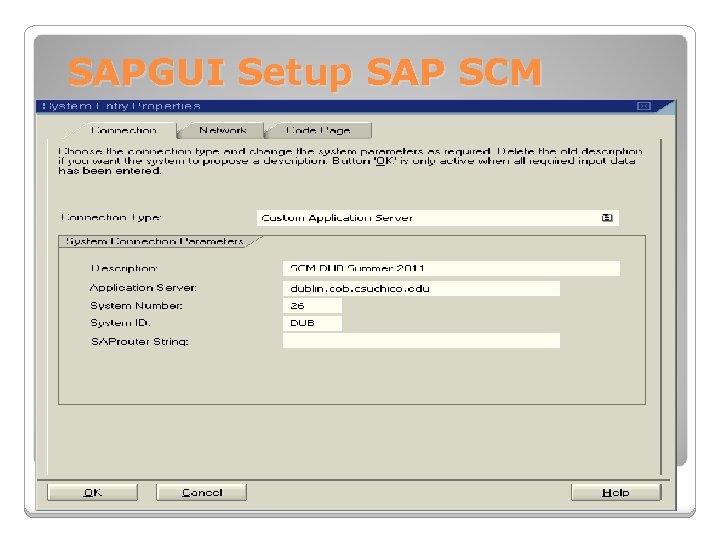The height and width of the screenshot is (540, 720).
Task: Click the Cancel button
Action: (202, 492)
